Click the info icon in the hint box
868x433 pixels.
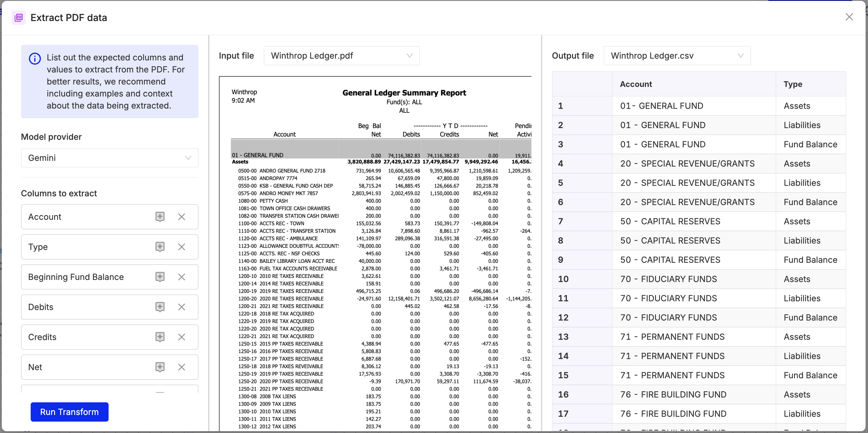[35, 59]
